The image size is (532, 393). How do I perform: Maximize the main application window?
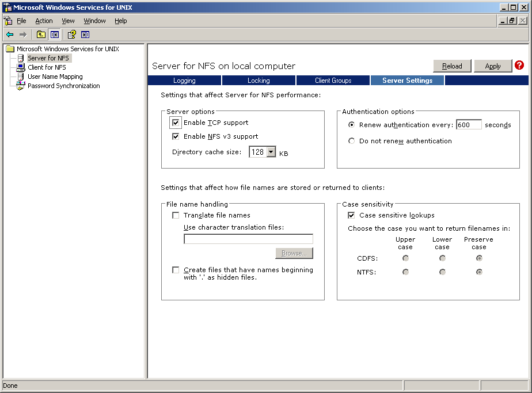(x=514, y=7)
